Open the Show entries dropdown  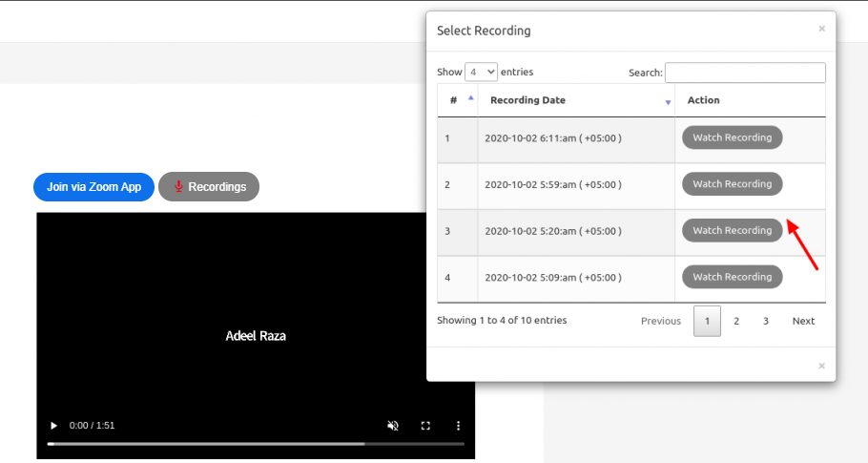(481, 72)
